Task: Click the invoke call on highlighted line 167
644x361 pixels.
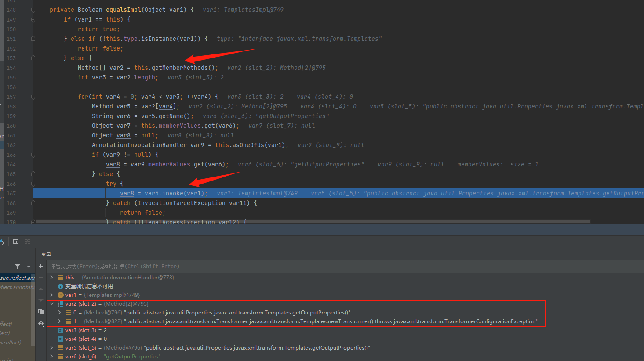Action: click(173, 193)
